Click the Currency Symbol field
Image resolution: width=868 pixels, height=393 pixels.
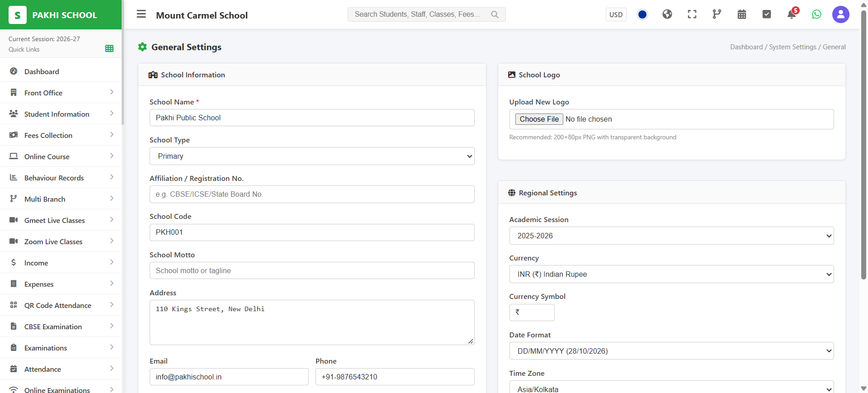click(532, 313)
